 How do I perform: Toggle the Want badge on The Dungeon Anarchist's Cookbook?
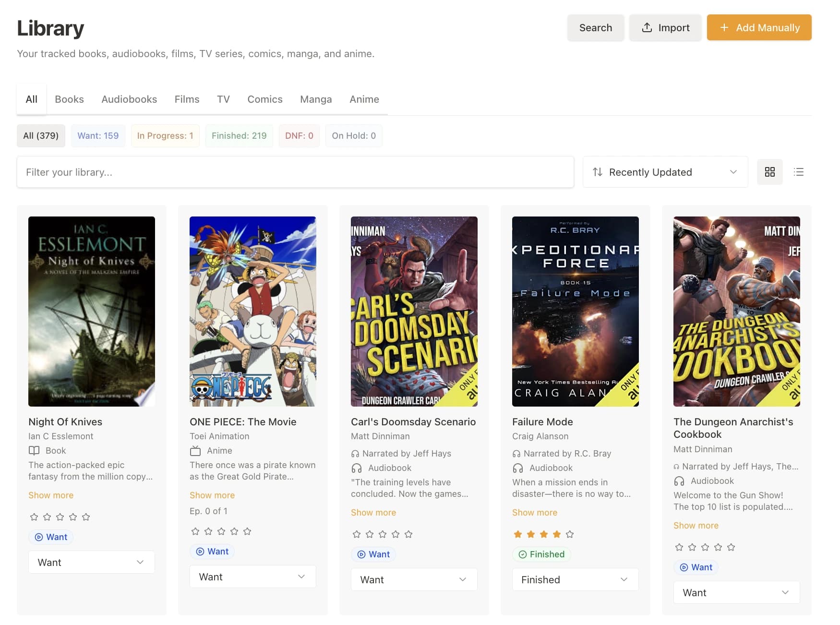click(696, 567)
